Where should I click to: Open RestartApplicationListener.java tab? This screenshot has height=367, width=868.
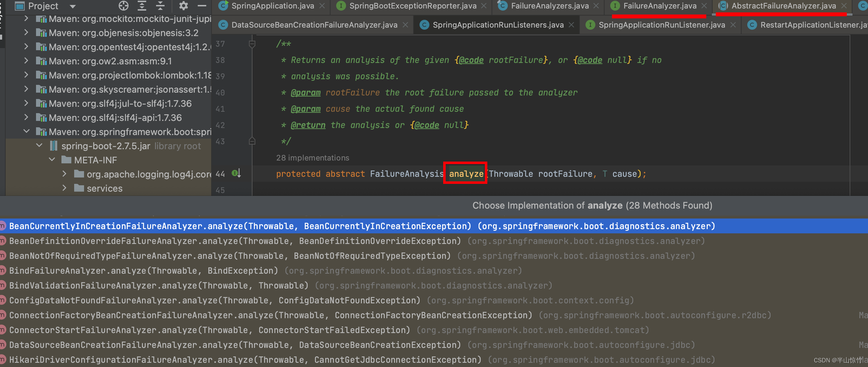point(814,25)
